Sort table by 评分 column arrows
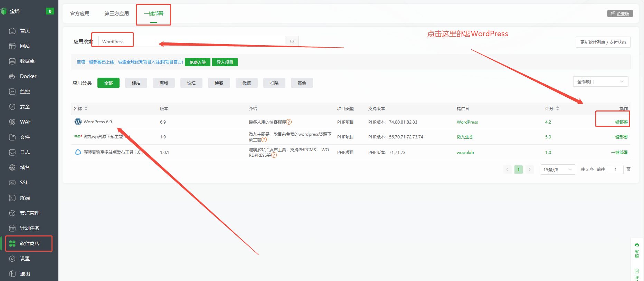 tap(557, 108)
